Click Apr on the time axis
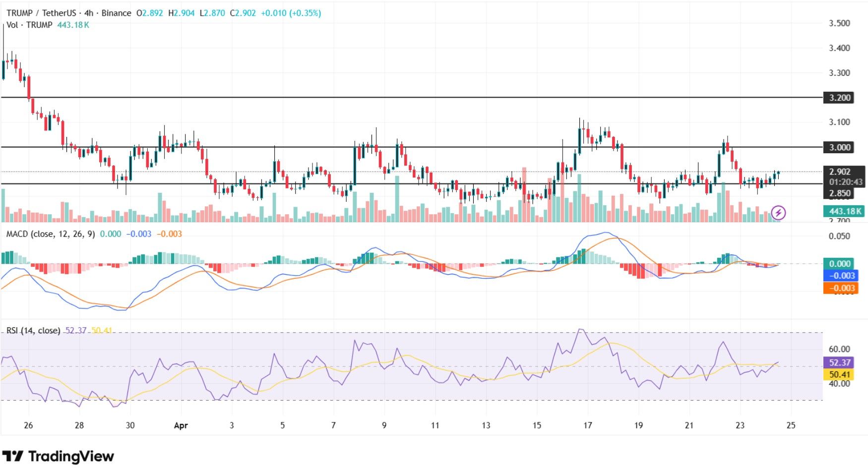 point(181,425)
